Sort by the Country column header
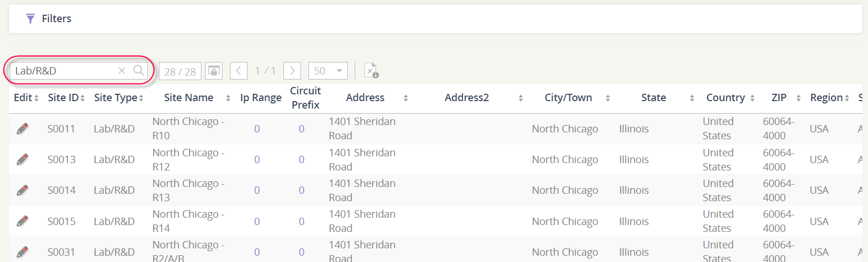The width and height of the screenshot is (868, 262). point(729,98)
